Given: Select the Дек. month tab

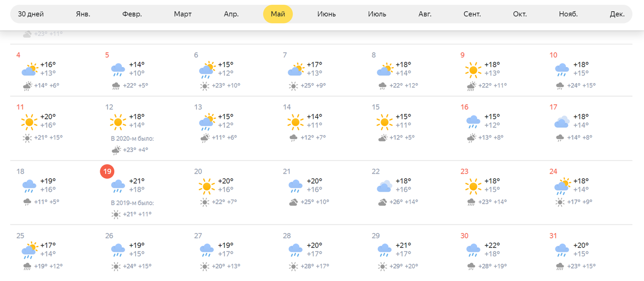Looking at the screenshot, I should (617, 14).
